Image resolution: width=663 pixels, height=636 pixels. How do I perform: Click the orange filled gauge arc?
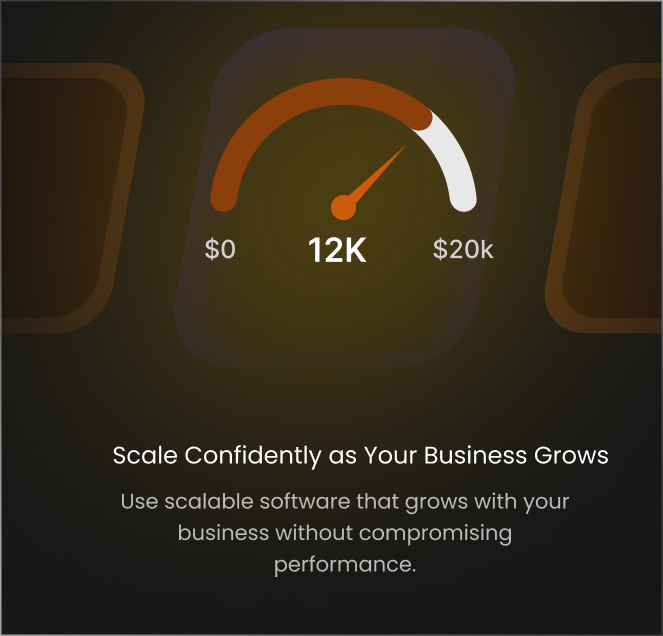point(313,110)
